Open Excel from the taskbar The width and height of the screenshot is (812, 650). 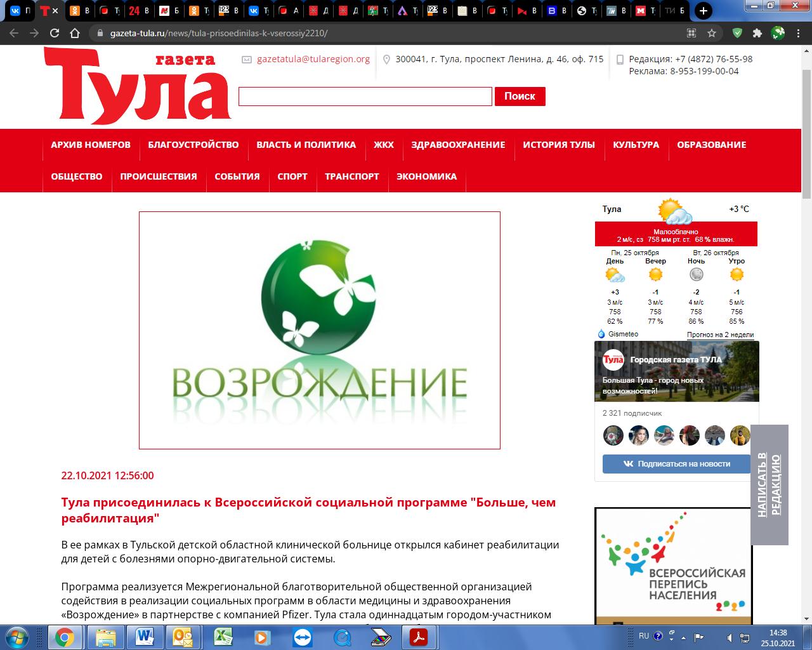(x=224, y=637)
